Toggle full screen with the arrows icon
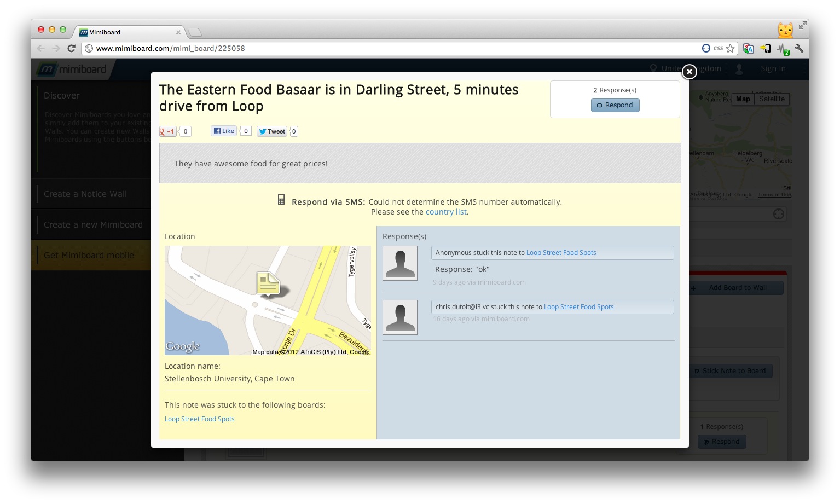 coord(803,25)
